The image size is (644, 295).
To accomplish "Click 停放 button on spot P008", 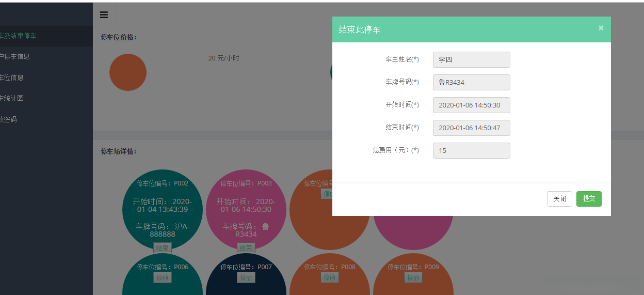I will [x=330, y=277].
